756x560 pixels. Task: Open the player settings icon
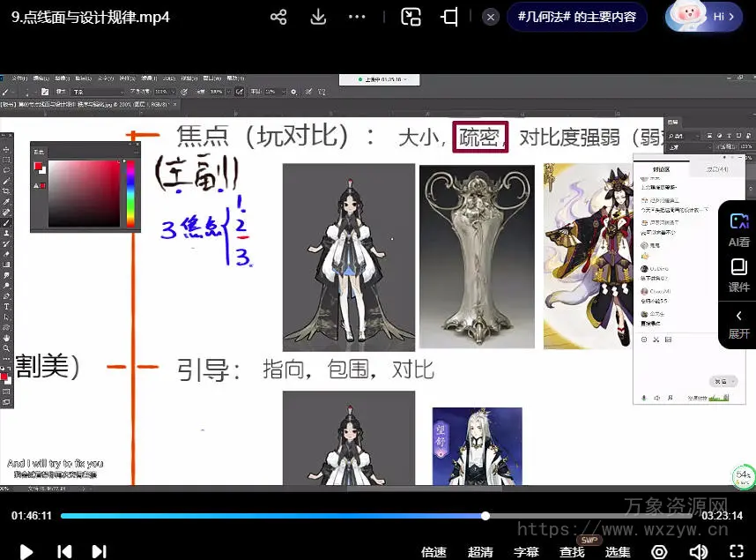tap(659, 551)
